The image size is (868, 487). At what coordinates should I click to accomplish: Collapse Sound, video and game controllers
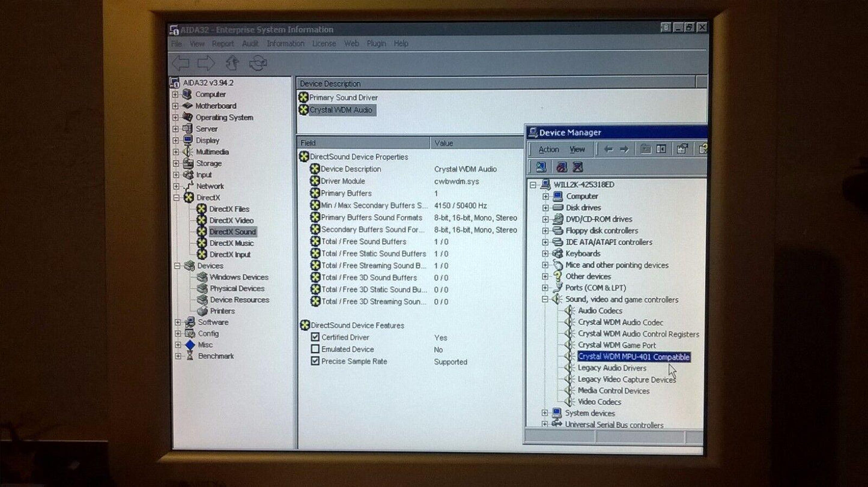click(x=545, y=300)
